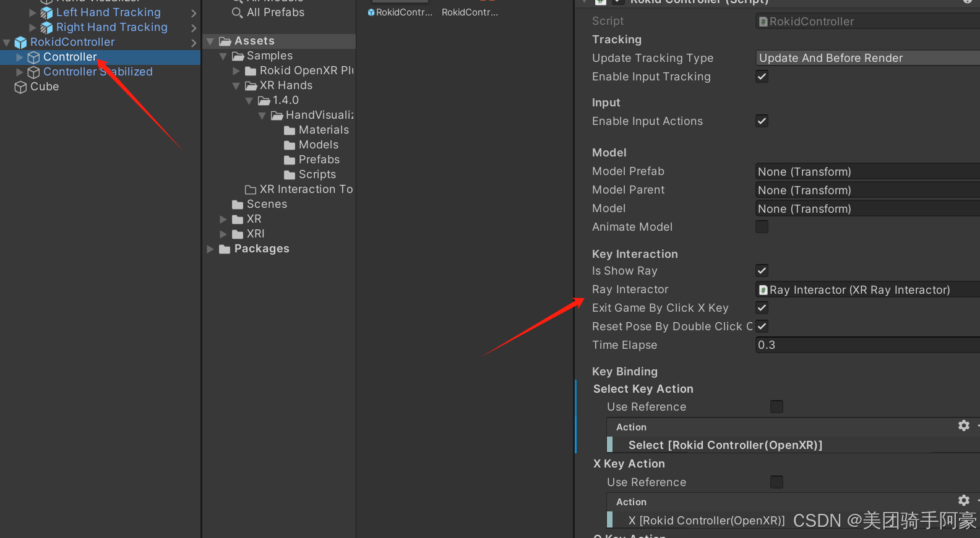
Task: Collapse the RokidController hierarchy node
Action: [7, 43]
